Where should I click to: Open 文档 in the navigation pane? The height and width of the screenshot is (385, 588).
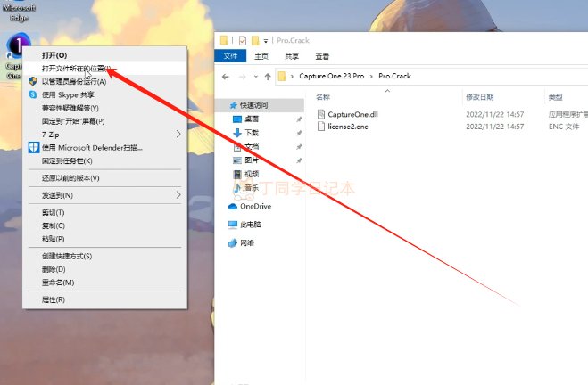[252, 147]
